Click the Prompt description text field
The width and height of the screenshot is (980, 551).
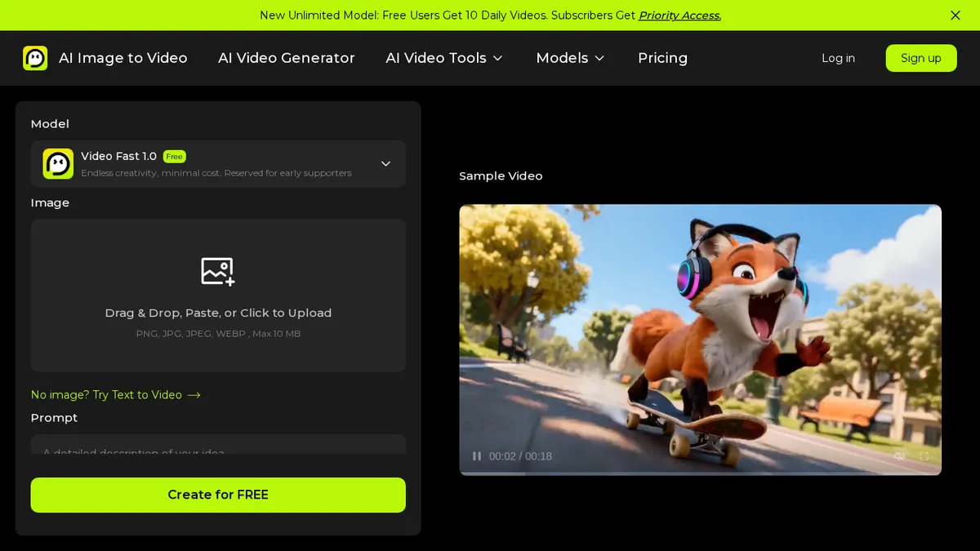click(218, 446)
